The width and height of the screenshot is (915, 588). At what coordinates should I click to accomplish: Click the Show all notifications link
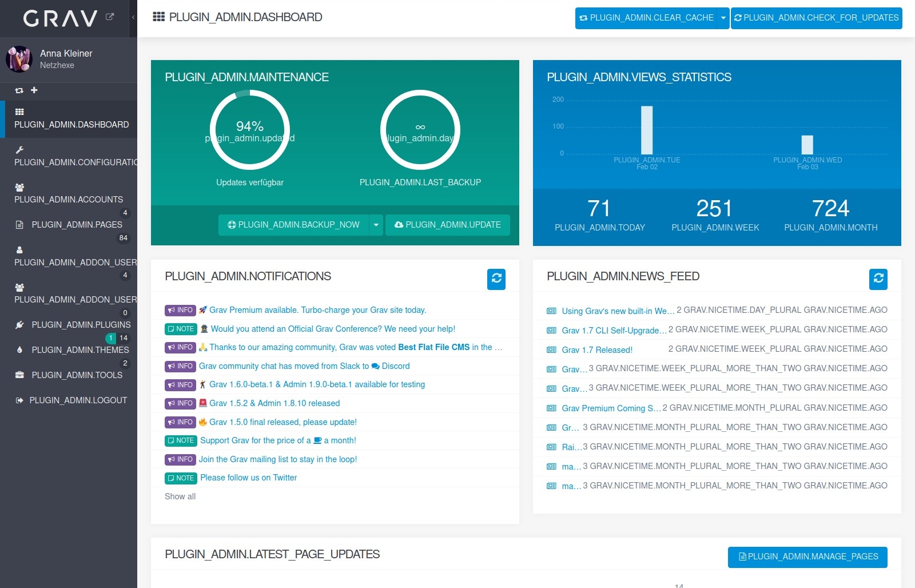point(180,496)
